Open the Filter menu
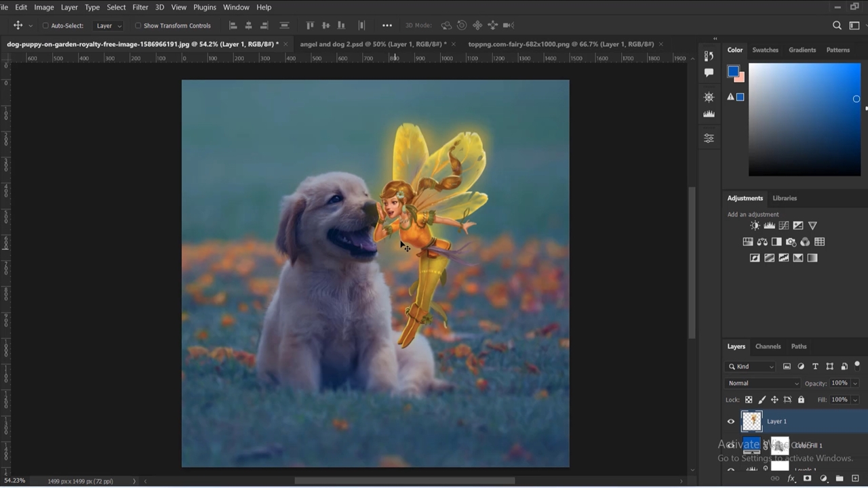868x488 pixels. pos(140,7)
